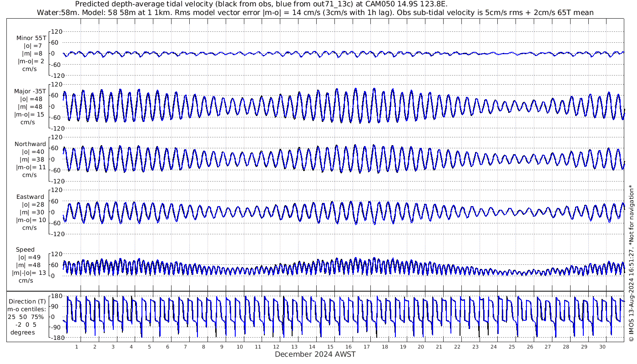Screen dimensions: 637x364
Task: Click the subtitle line starting "Water:58m. Model"
Action: 315,13
